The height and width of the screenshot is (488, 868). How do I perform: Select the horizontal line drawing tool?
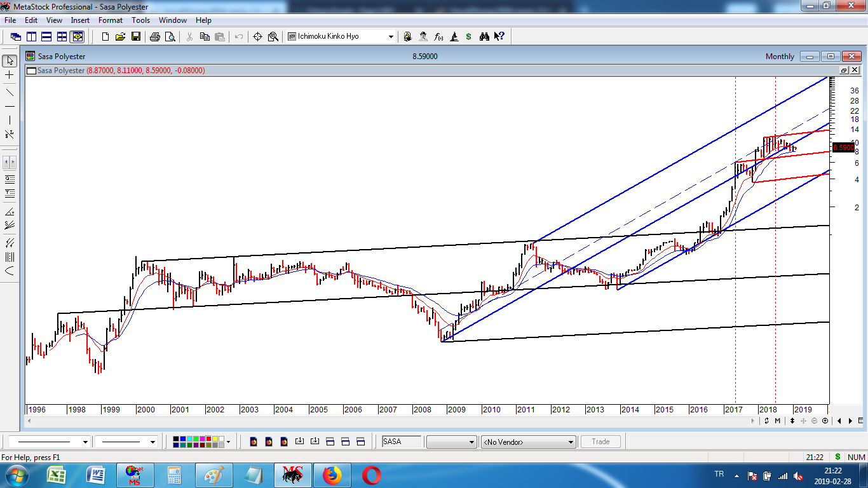pyautogui.click(x=10, y=106)
